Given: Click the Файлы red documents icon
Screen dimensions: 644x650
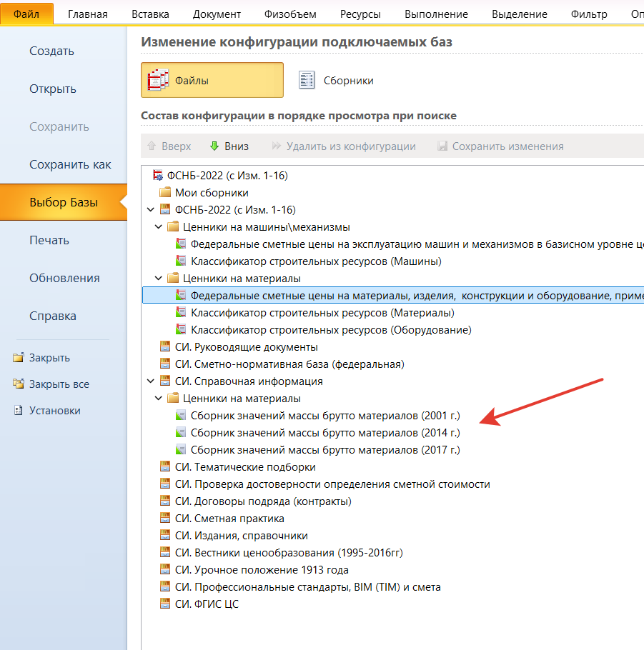Looking at the screenshot, I should click(x=158, y=79).
